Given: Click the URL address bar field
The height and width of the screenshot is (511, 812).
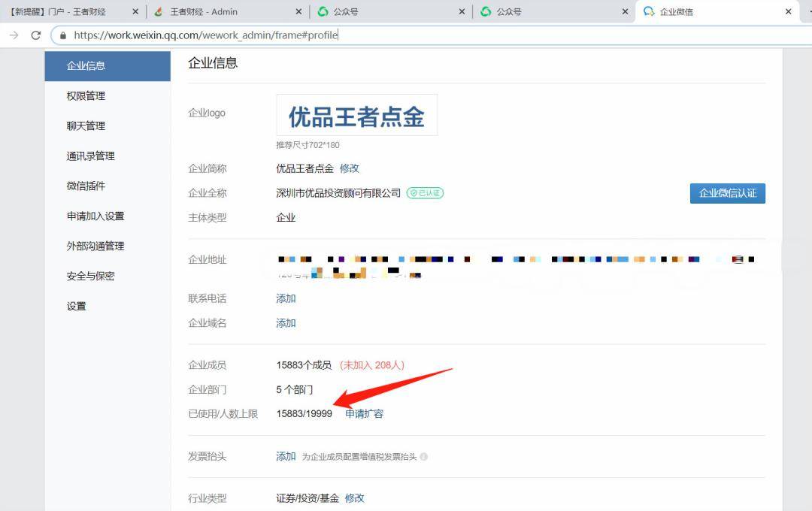Looking at the screenshot, I should 432,35.
